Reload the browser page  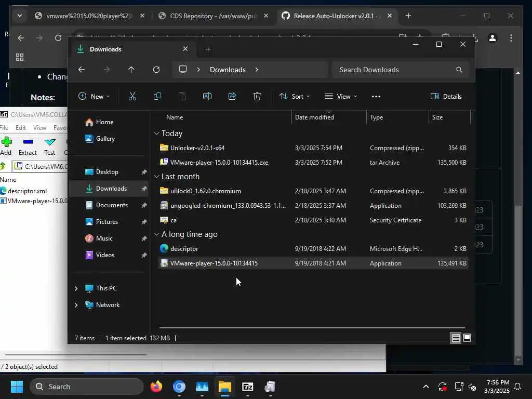pos(58,37)
